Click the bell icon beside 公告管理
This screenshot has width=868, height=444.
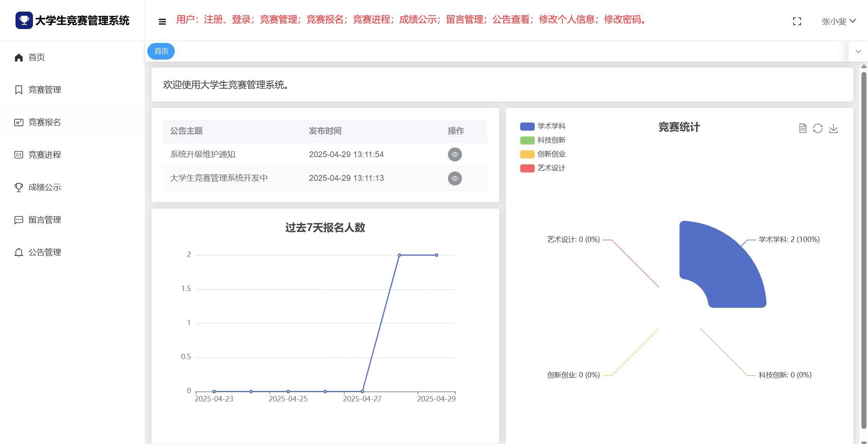[19, 252]
